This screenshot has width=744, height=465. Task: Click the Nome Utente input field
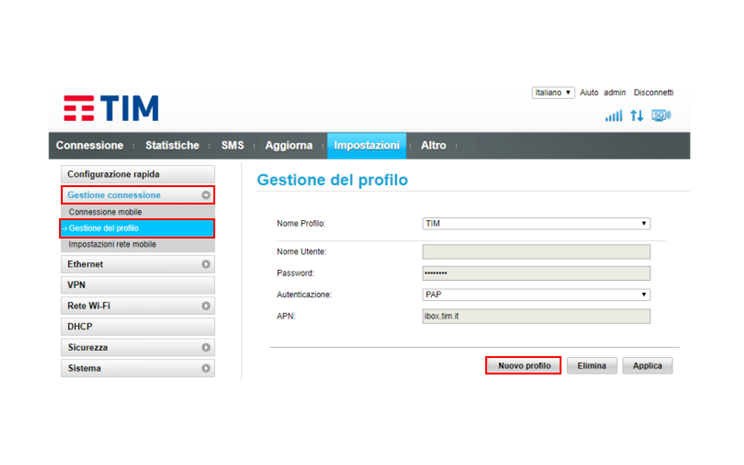(536, 252)
